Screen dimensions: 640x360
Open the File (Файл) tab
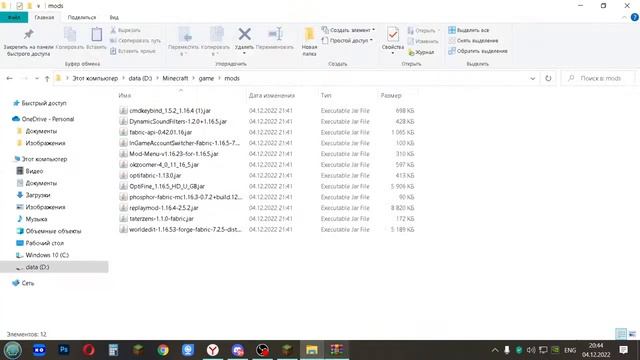14,17
